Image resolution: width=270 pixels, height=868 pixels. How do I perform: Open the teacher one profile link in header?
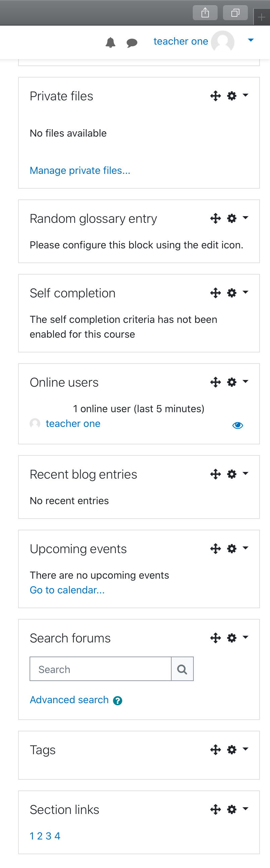(181, 41)
